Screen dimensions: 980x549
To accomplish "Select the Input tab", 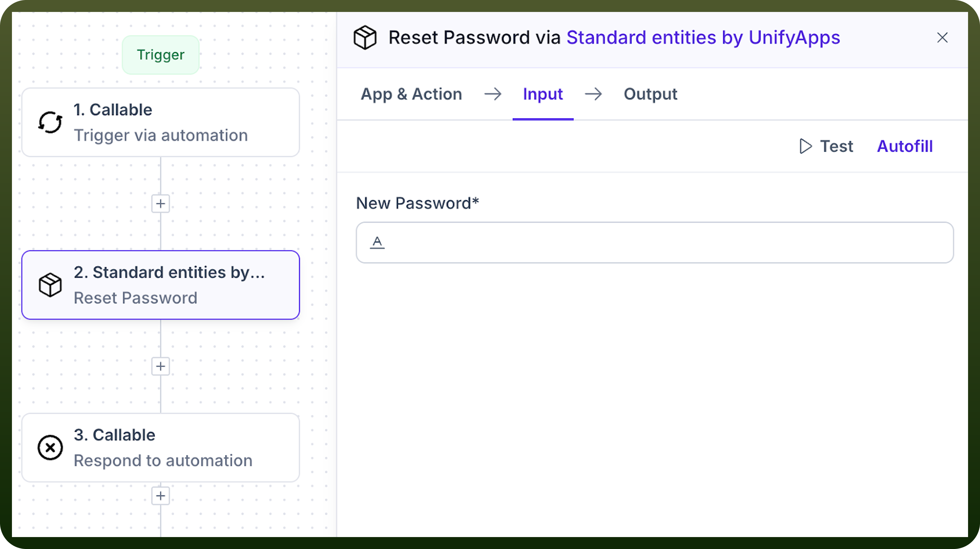I will click(543, 94).
